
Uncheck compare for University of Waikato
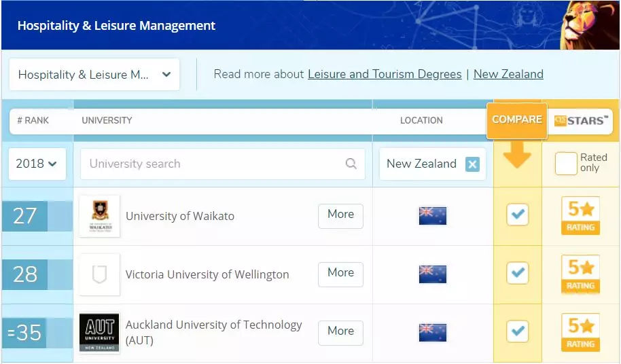coord(518,215)
